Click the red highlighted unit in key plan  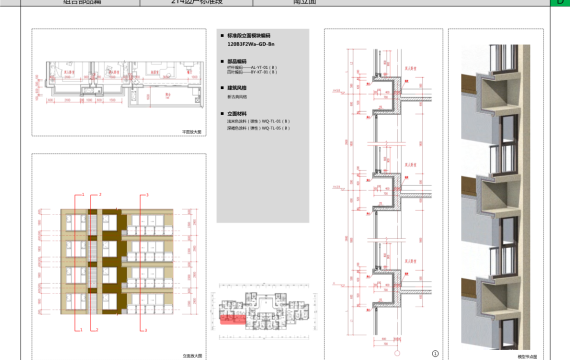[233, 319]
